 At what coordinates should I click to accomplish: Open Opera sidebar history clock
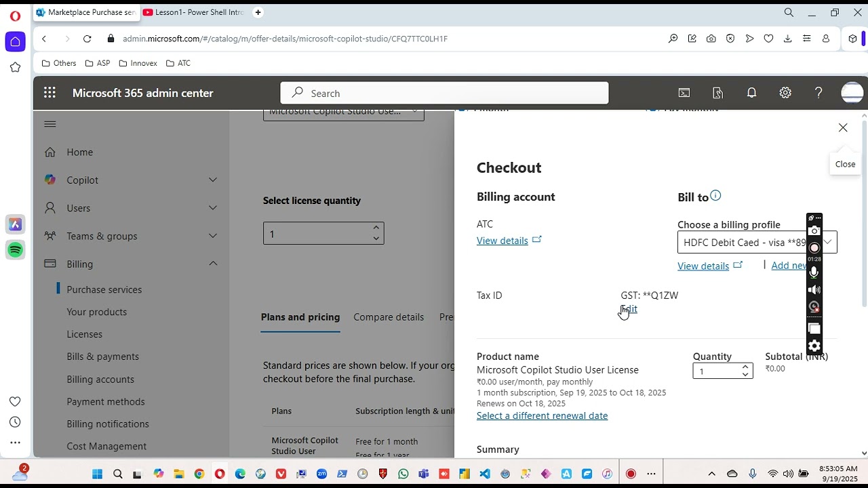click(x=15, y=422)
